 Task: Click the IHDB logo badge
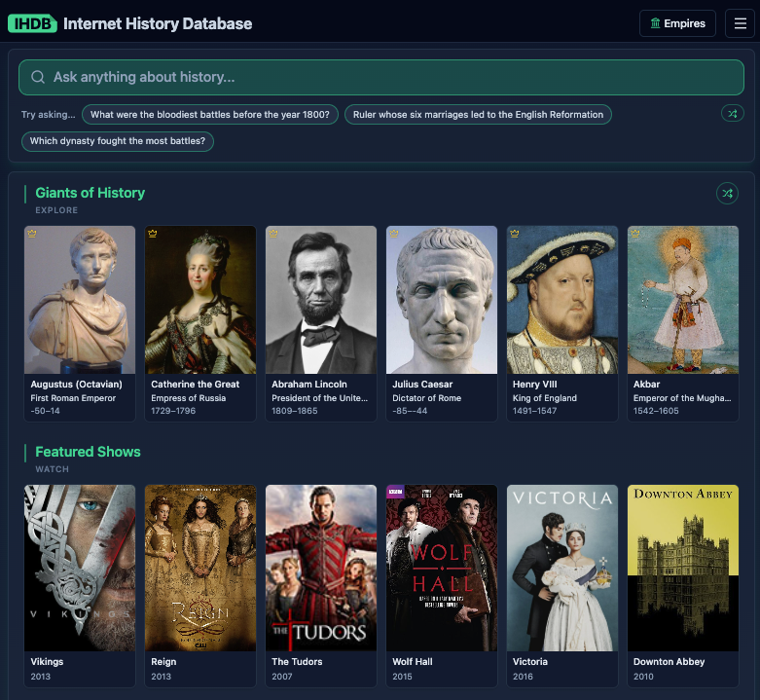point(32,23)
